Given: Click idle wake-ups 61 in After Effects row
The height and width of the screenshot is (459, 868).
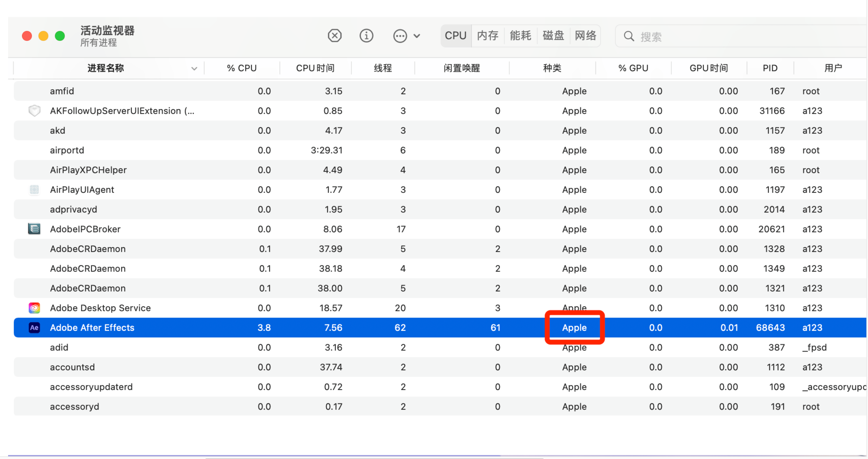Looking at the screenshot, I should (x=495, y=327).
